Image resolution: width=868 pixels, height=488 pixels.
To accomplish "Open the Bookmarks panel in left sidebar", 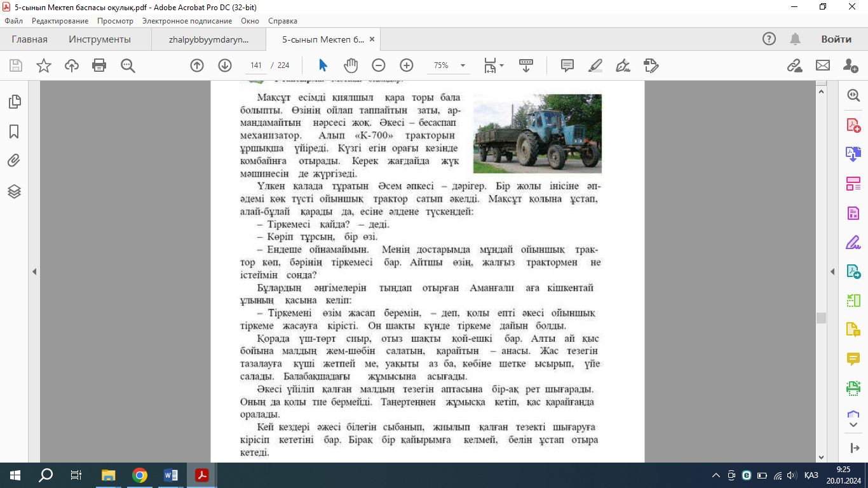I will point(14,132).
